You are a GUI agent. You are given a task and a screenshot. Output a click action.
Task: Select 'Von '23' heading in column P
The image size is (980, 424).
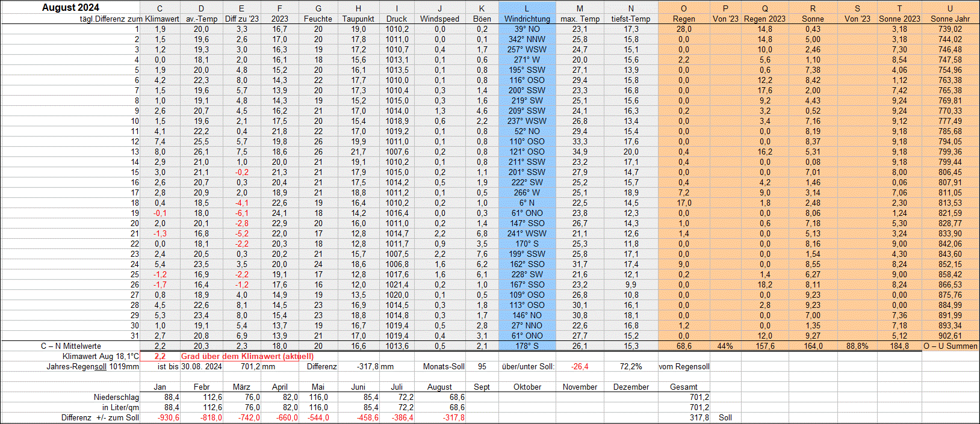pyautogui.click(x=725, y=19)
